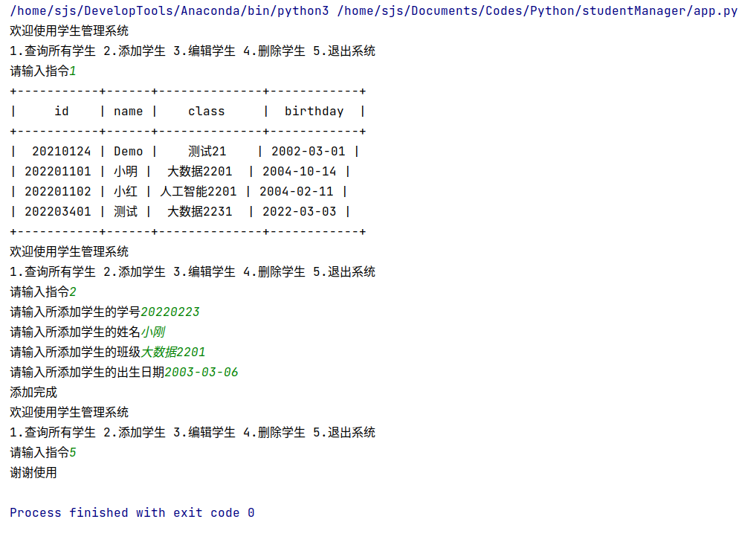Select the name '小明' cell
The width and height of the screenshot is (756, 554).
[x=126, y=171]
